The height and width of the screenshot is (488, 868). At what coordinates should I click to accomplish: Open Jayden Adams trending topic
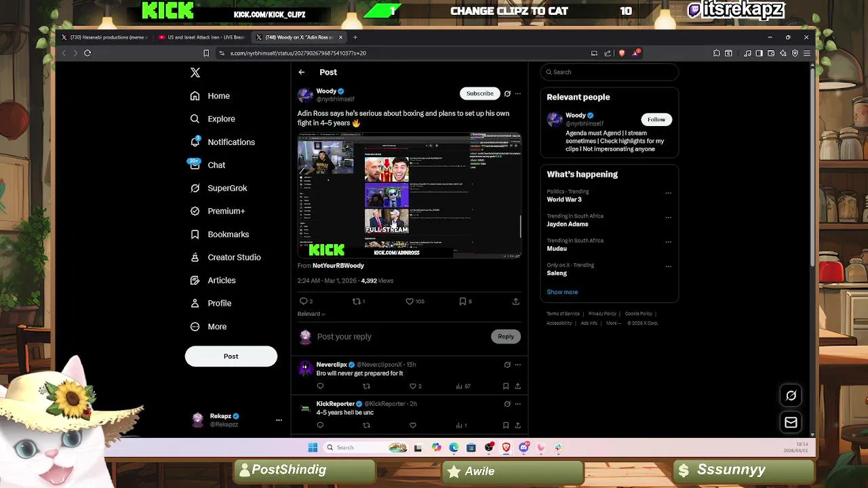click(568, 224)
